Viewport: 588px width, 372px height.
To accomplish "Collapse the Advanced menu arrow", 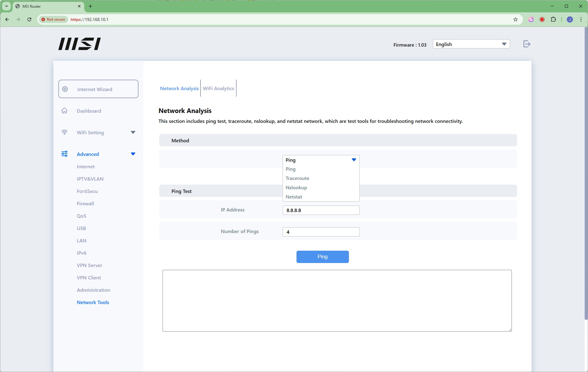I will pyautogui.click(x=133, y=154).
